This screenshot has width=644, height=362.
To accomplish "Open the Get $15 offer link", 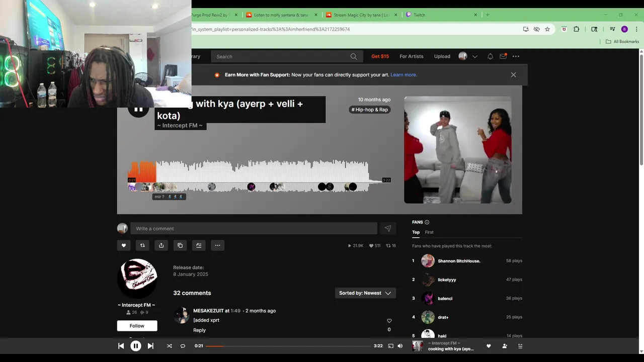I will 380,56.
